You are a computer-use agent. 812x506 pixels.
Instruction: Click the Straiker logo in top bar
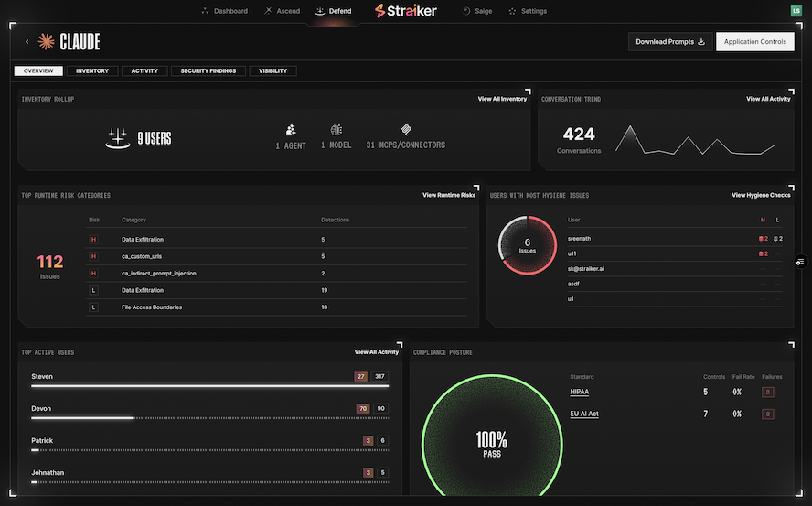click(x=405, y=11)
